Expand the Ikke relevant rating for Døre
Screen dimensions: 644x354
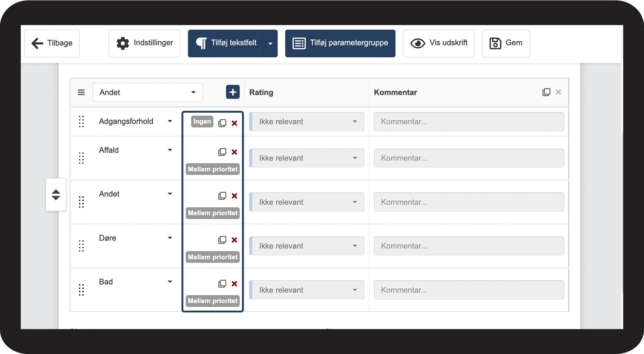point(307,246)
